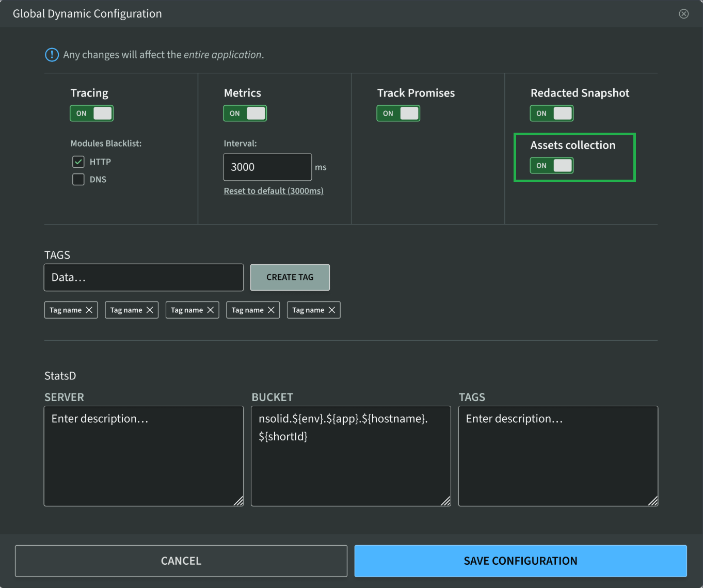Click the resize grip on SERVER text area
The image size is (703, 588).
coord(238,500)
